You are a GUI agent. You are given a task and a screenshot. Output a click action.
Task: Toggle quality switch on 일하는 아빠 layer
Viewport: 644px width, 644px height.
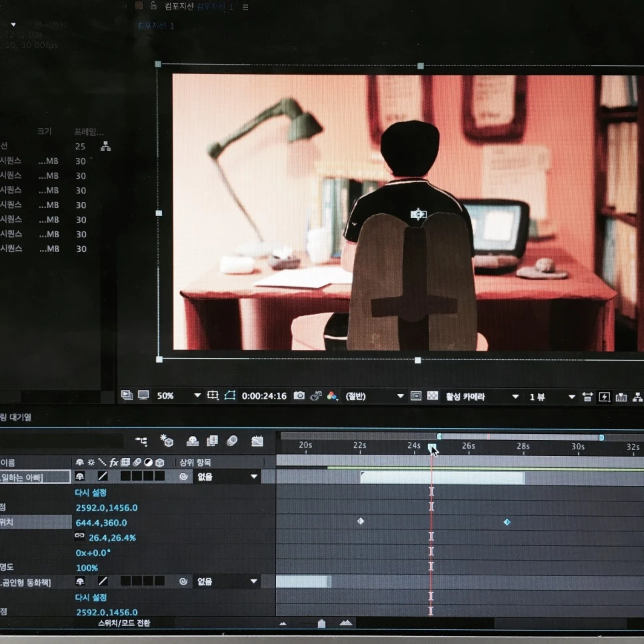(x=103, y=476)
